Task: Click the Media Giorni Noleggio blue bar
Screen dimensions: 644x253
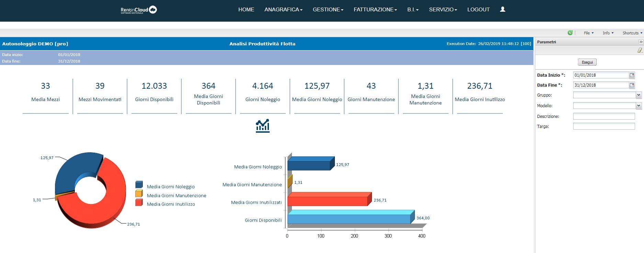Action: tap(309, 165)
